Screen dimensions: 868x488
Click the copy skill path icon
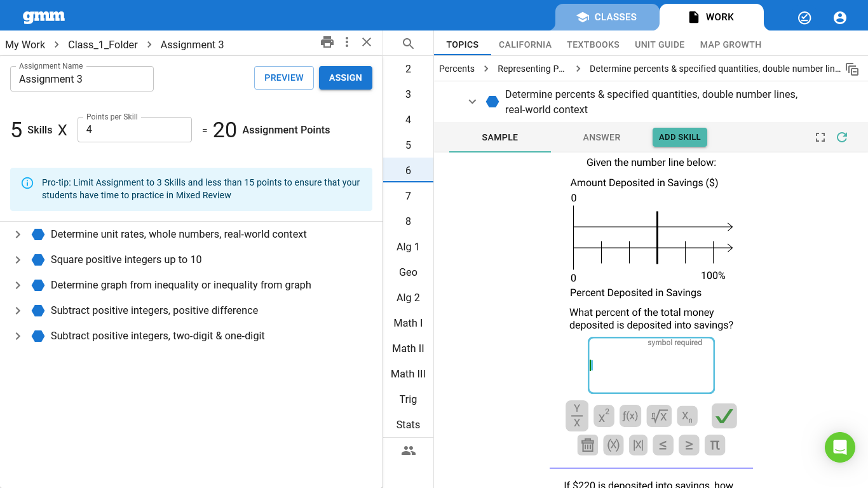(852, 69)
